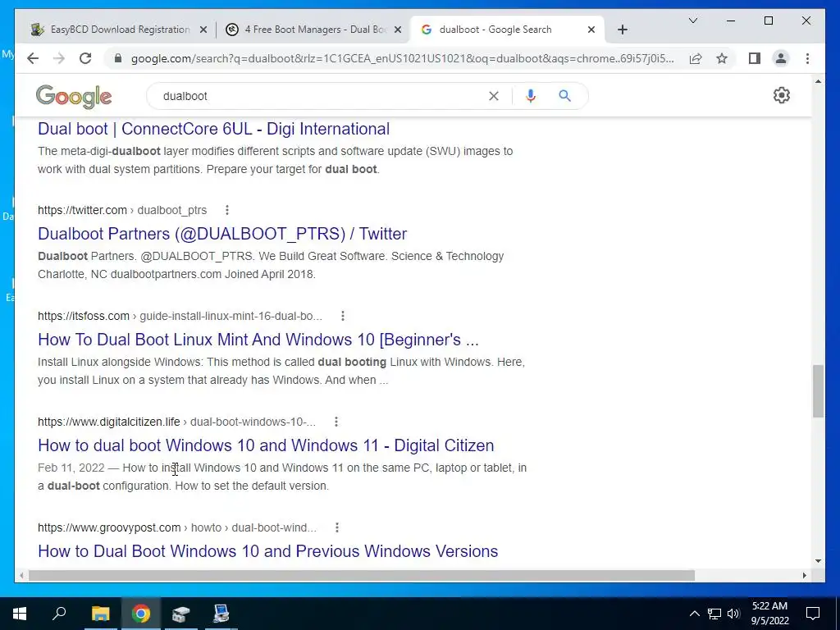Open the network status tray icon

click(714, 614)
